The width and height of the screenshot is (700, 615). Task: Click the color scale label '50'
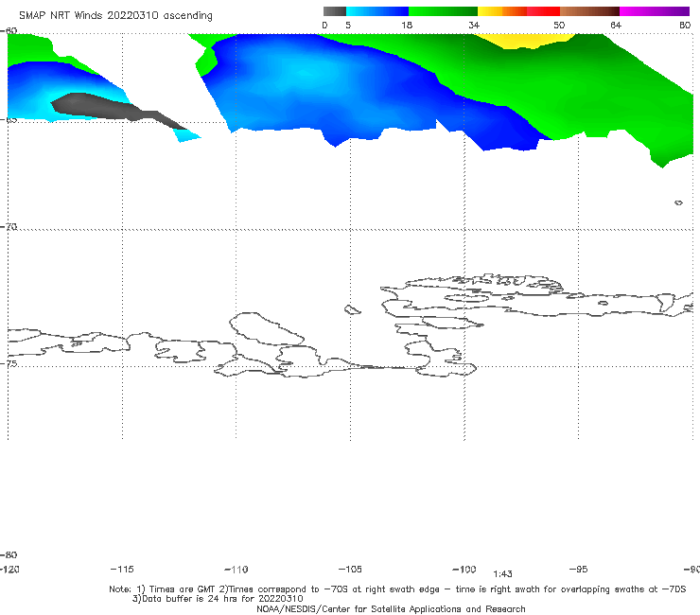point(559,25)
